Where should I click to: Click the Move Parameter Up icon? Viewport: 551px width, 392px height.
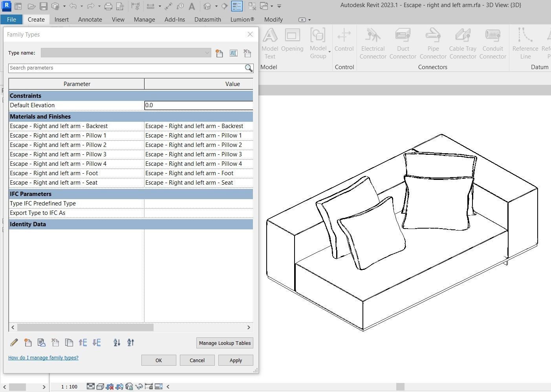coord(83,343)
